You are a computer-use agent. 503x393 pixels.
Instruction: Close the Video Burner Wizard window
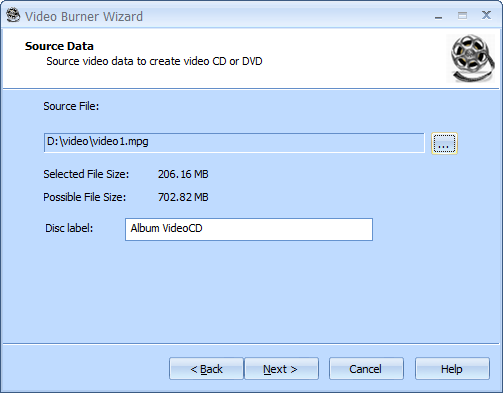pyautogui.click(x=486, y=15)
